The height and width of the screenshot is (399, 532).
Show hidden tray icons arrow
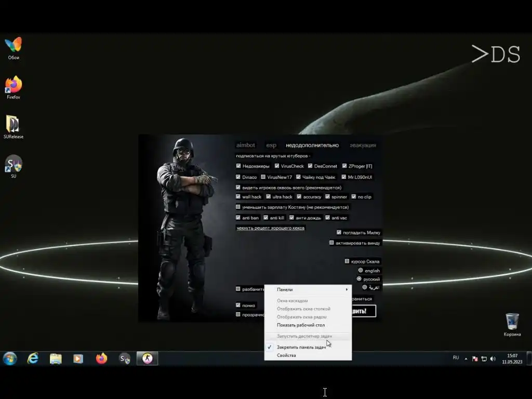tap(466, 358)
